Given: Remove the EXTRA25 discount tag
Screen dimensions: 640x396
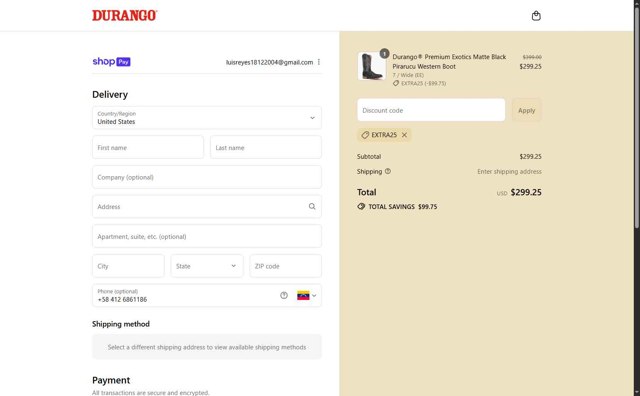Looking at the screenshot, I should coord(404,135).
